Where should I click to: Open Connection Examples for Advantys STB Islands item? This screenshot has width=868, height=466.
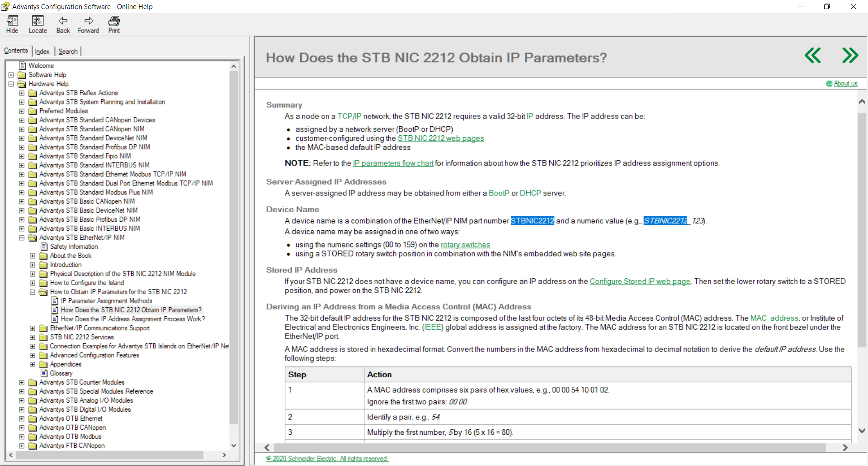tap(139, 346)
